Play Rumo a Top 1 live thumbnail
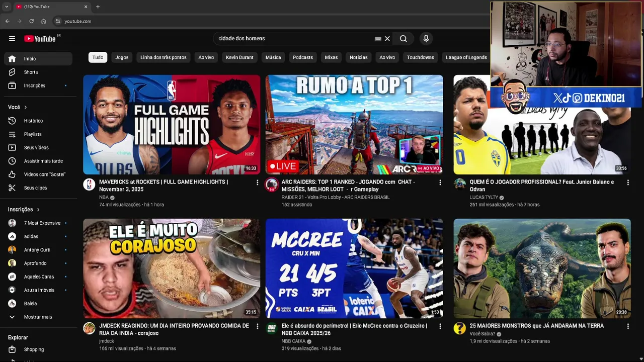This screenshot has width=644, height=362. (x=354, y=125)
